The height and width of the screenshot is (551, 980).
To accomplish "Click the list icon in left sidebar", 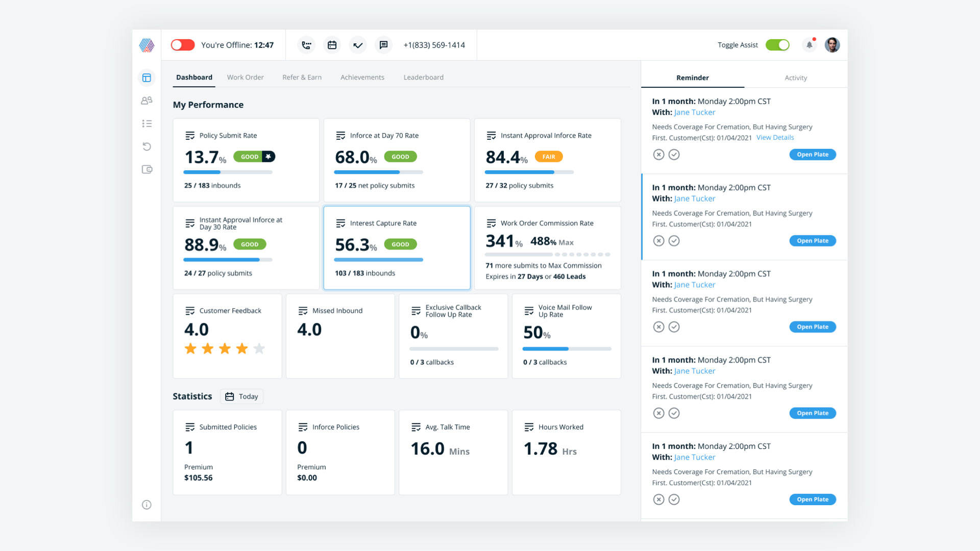I will click(146, 123).
